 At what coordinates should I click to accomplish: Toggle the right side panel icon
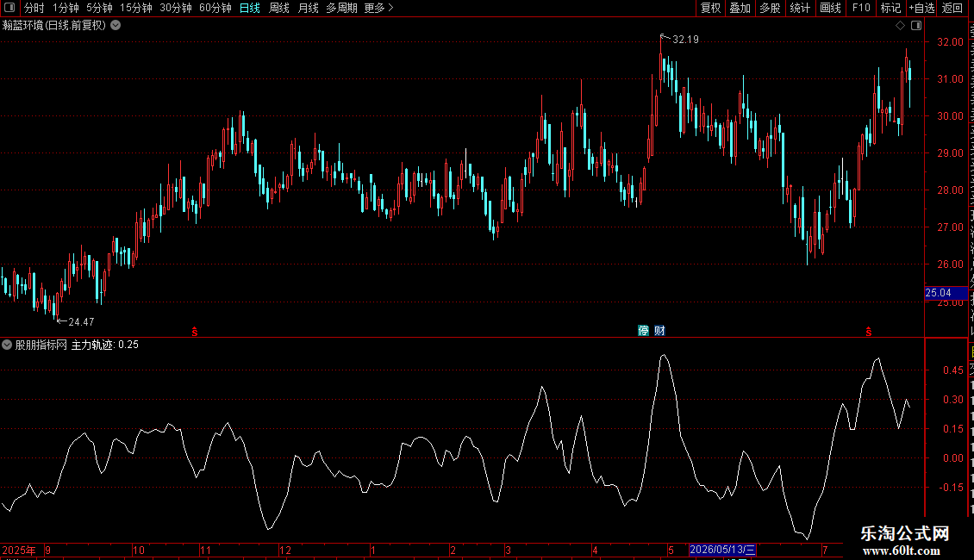pyautogui.click(x=916, y=26)
